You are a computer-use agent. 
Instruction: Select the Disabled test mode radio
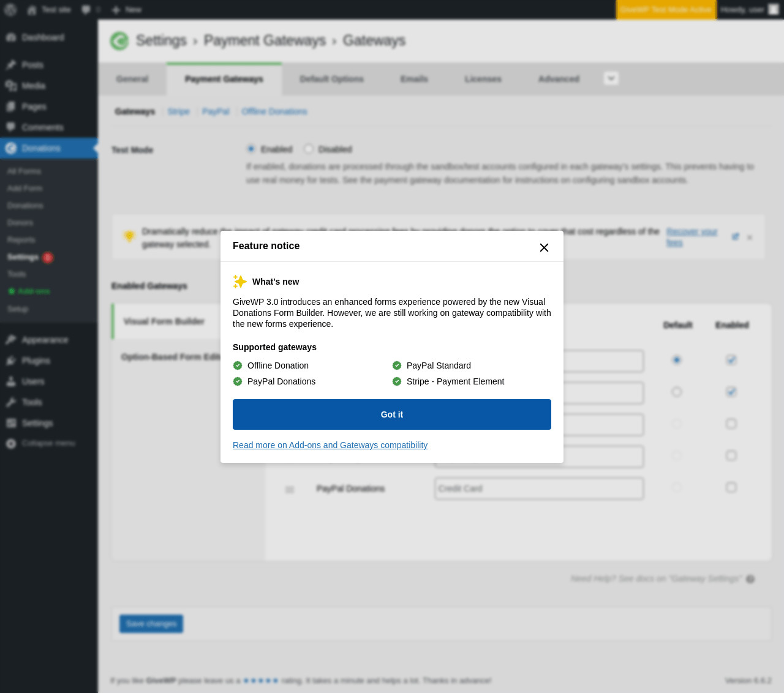309,149
